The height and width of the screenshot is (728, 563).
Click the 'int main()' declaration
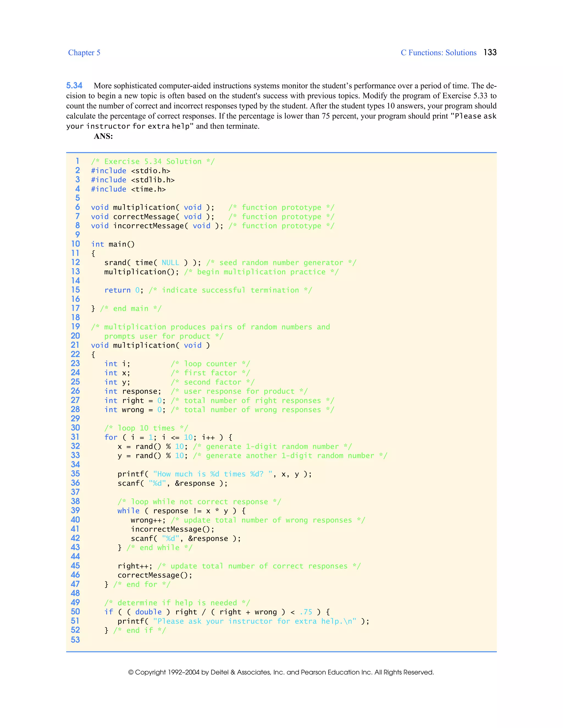113,244
